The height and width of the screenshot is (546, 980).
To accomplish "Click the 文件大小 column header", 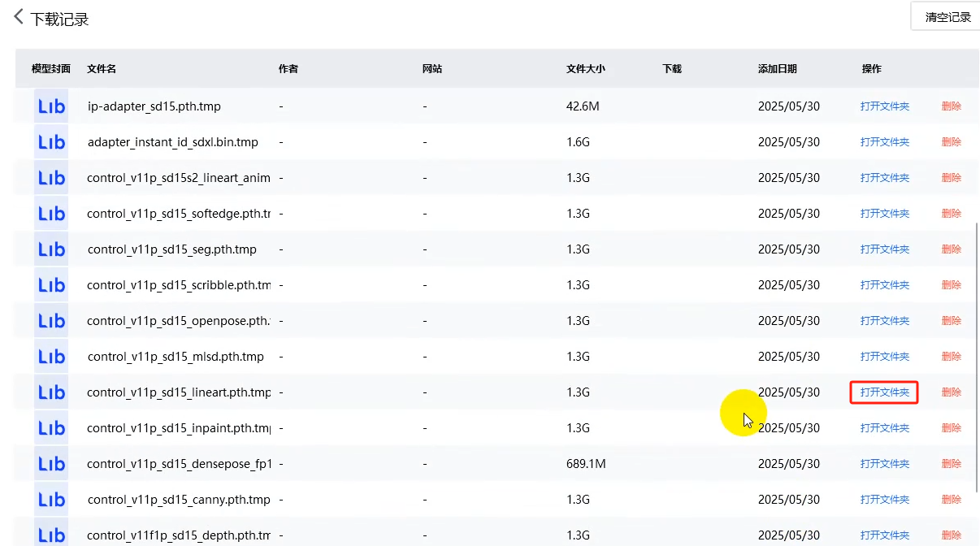I will 585,69.
